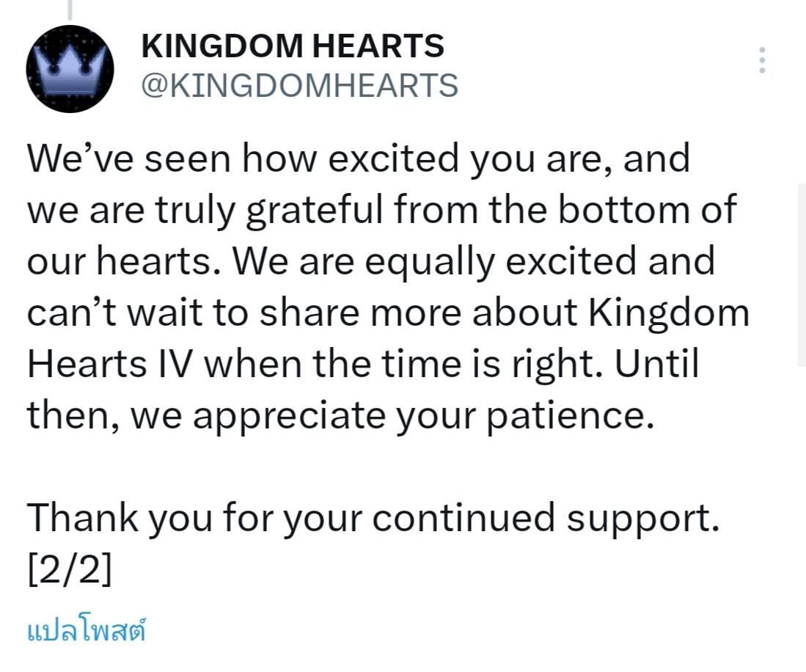Screen dimensions: 806x672
Task: Open the Kingdom Hearts crown profile picture
Action: coord(70,68)
